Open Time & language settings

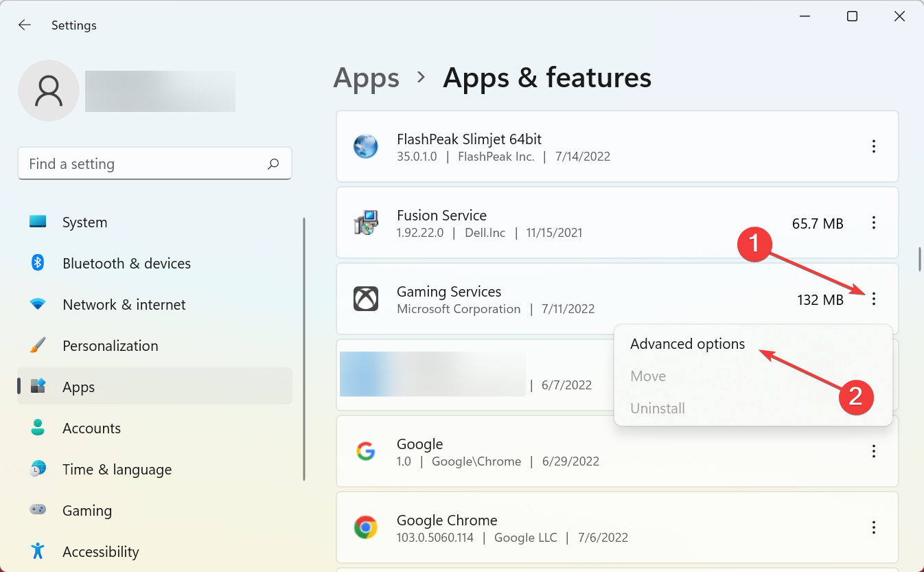pos(154,470)
